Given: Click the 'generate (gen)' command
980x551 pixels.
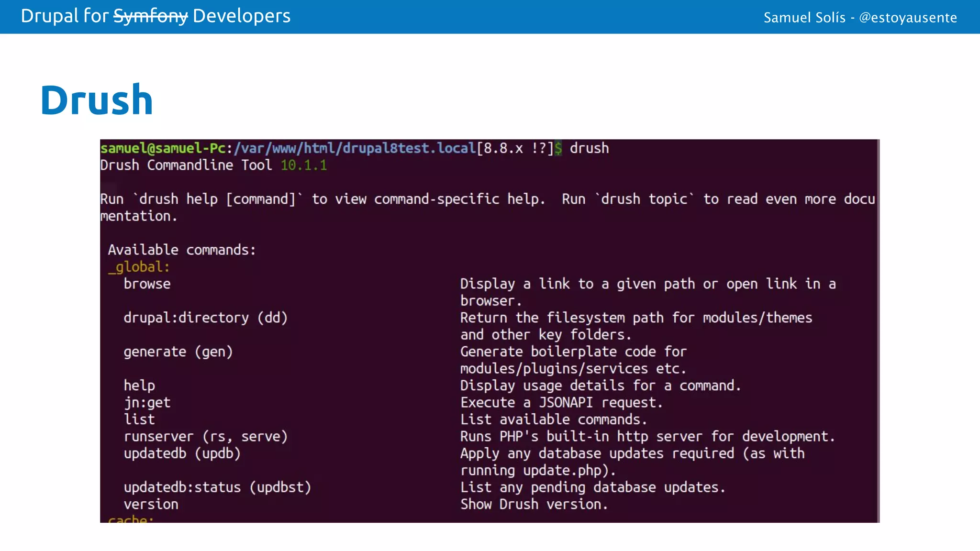Looking at the screenshot, I should (x=178, y=352).
